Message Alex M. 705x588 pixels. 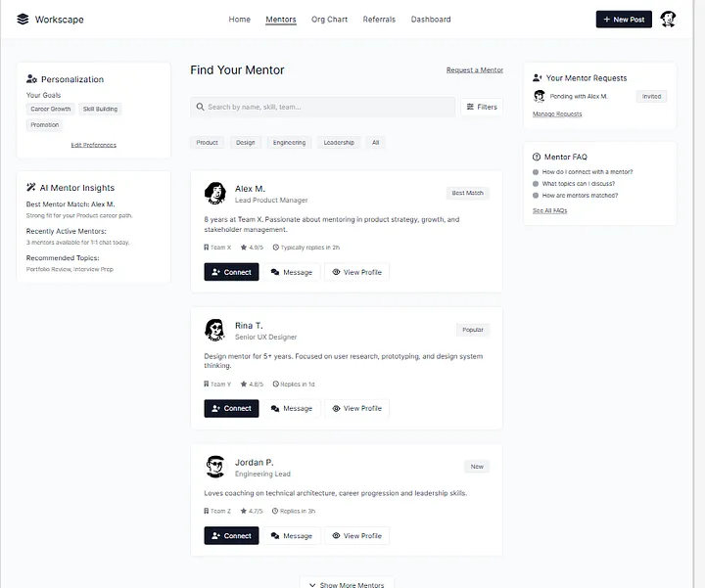(x=292, y=272)
